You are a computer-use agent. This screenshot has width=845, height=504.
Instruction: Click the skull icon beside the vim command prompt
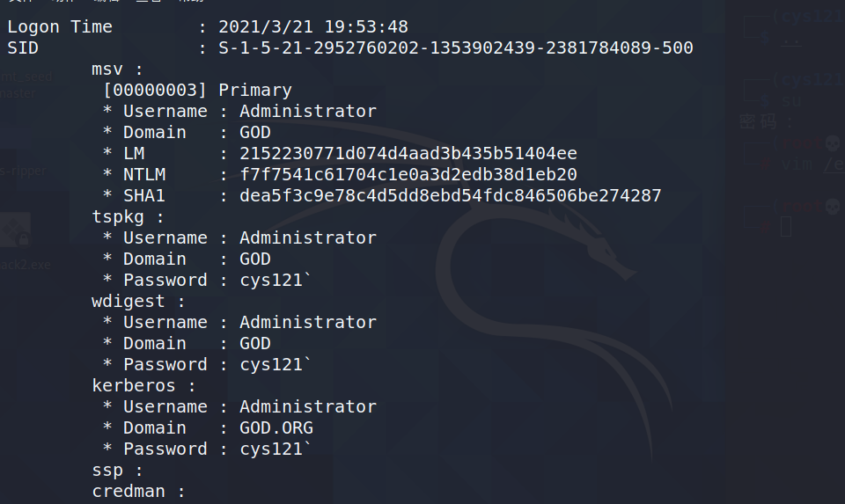[833, 143]
